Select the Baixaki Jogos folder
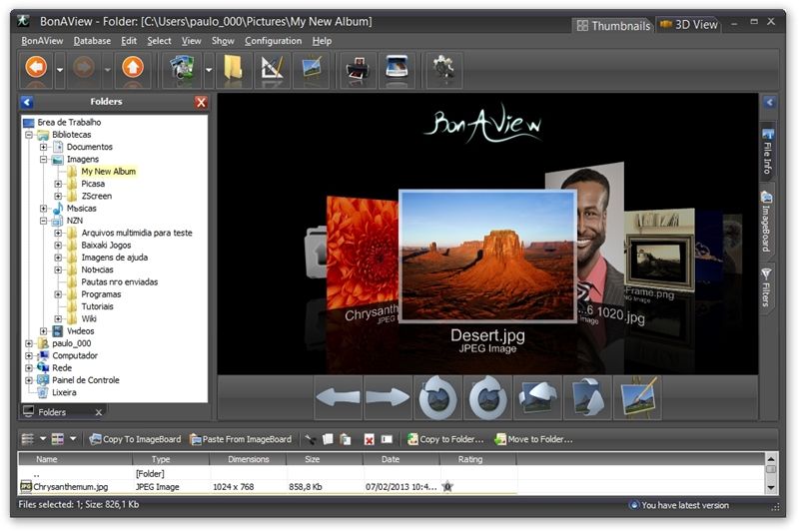This screenshot has width=799, height=532. point(106,246)
